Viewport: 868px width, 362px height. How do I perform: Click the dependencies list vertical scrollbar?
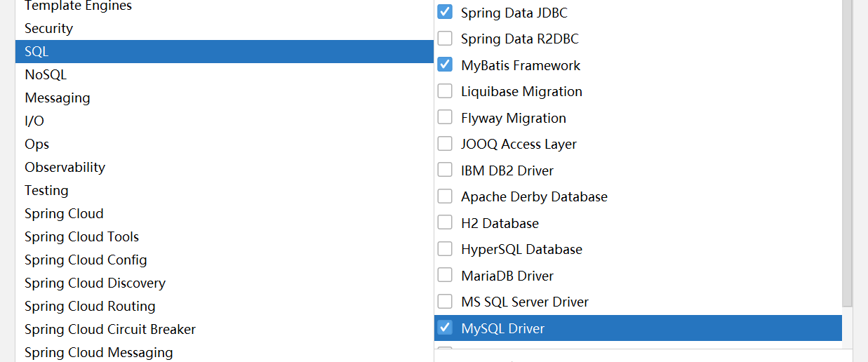(x=847, y=153)
